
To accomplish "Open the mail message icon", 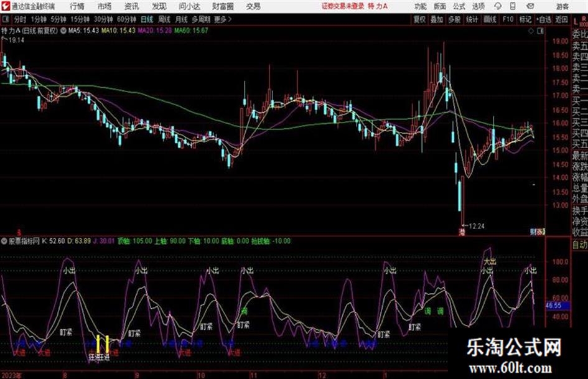I will click(x=530, y=6).
